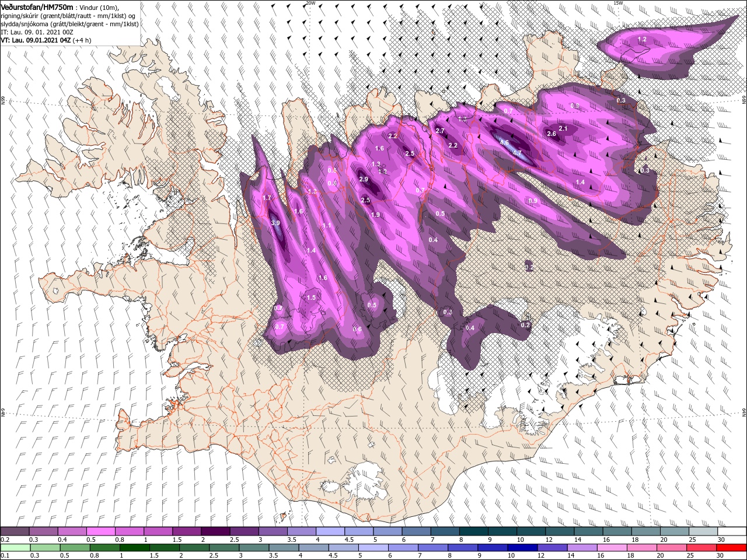Pick the white top-row swatch after 30

[732, 531]
